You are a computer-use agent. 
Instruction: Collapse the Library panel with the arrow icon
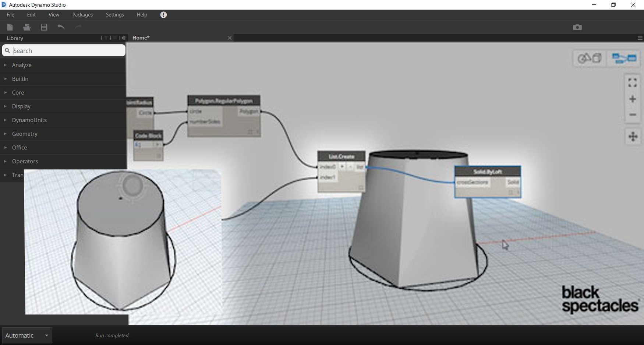(x=123, y=38)
